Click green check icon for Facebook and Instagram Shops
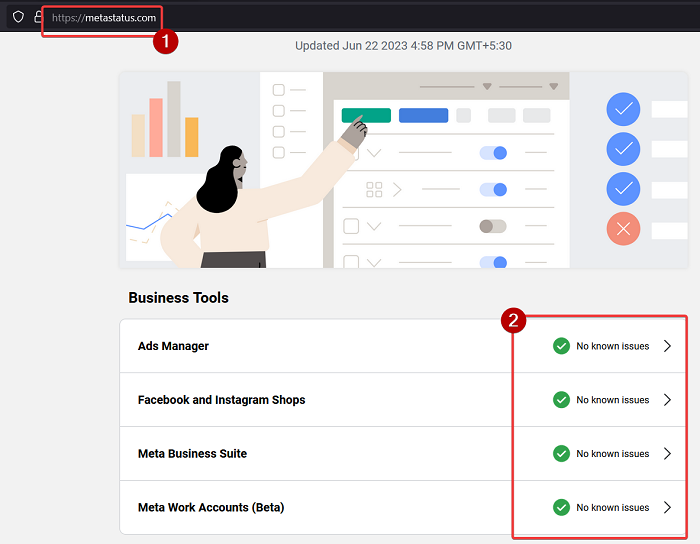Image resolution: width=700 pixels, height=544 pixels. pos(561,400)
